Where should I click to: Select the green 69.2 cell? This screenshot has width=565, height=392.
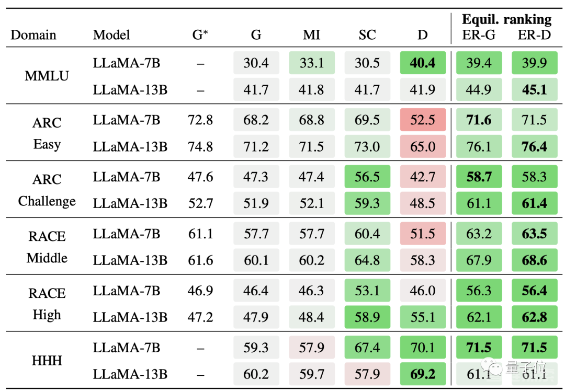click(423, 374)
